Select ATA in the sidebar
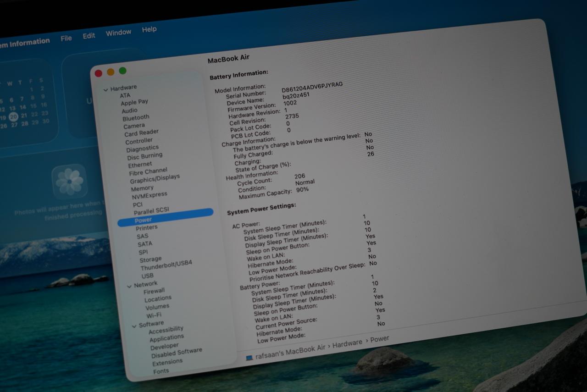 (x=125, y=95)
